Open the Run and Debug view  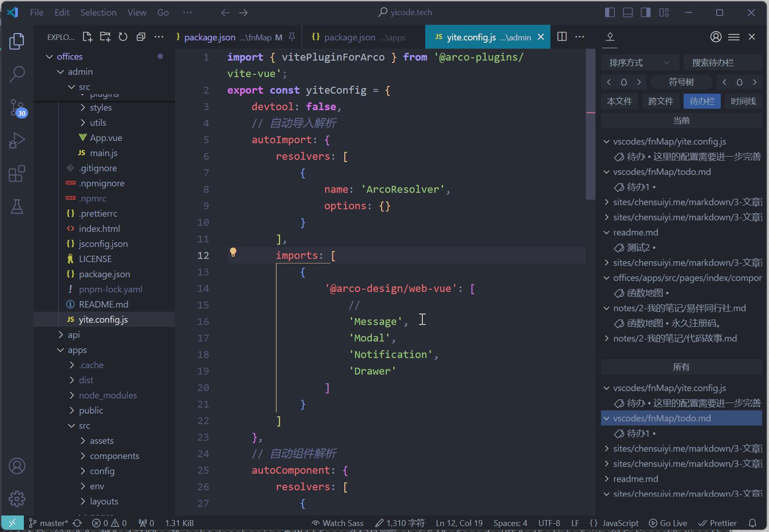tap(17, 140)
